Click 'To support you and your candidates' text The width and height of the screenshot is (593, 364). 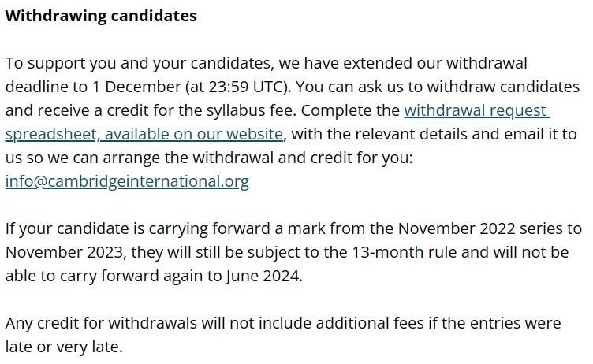[138, 63]
